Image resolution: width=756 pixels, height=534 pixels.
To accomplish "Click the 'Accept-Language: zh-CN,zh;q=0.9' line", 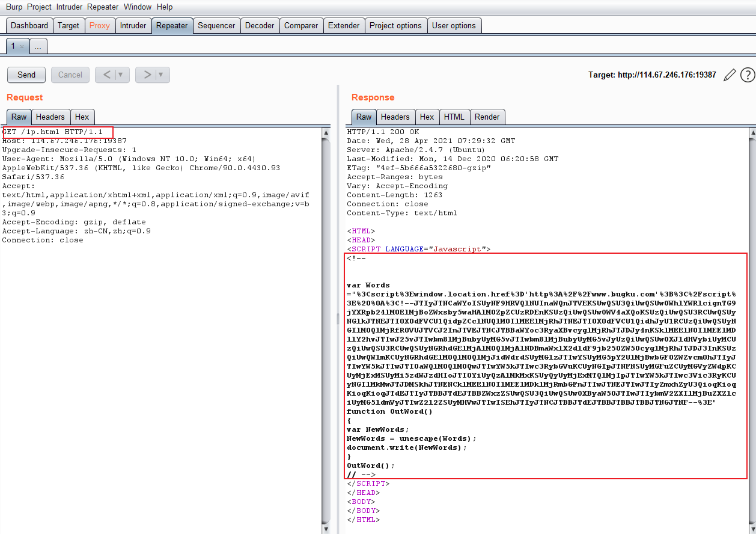I will tap(76, 231).
